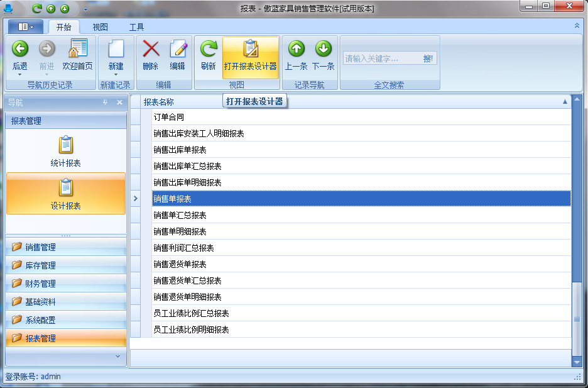Screen dimensions: 588x388
Task: Click the green Back (后退) arrow icon
Action: coord(20,49)
